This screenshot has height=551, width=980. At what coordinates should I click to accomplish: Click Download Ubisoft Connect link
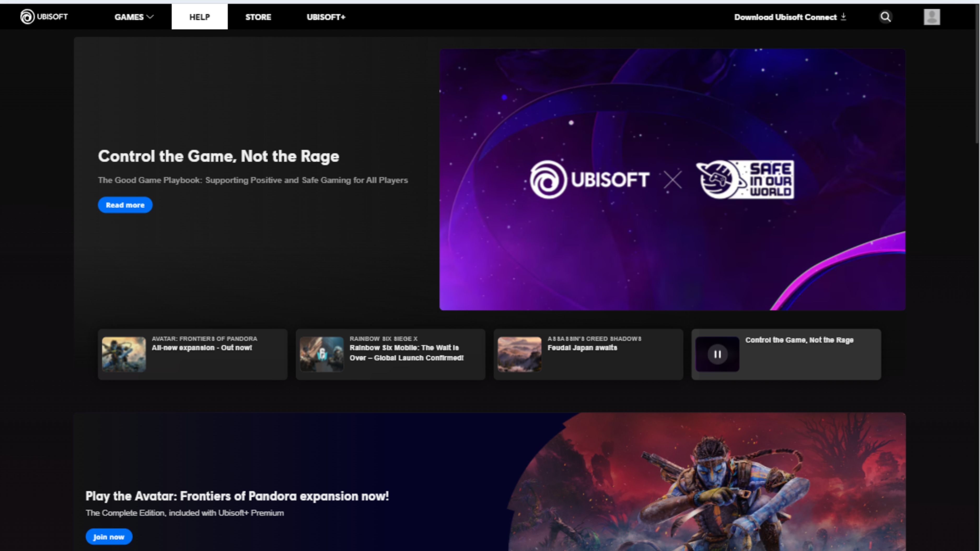(x=785, y=17)
